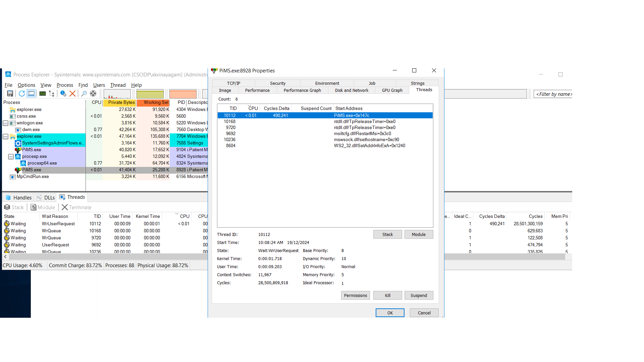Switch to the DLLs lower pane tab
Image resolution: width=644 pixels, height=362 pixels.
[x=46, y=197]
